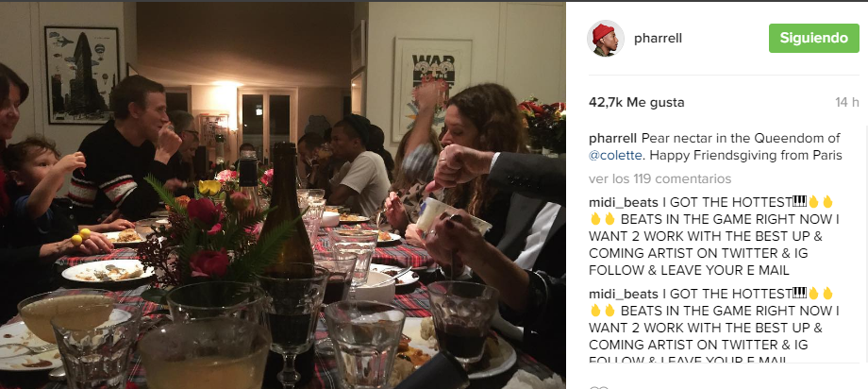868x389 pixels.
Task: Click the piano emoji in first midi_beats comment
Action: pos(799,200)
